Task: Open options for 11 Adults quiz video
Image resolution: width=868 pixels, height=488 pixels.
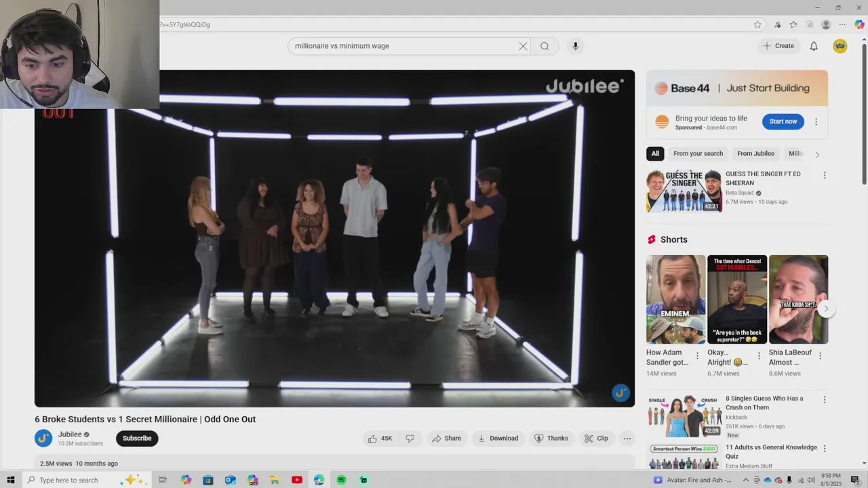Action: [825, 449]
